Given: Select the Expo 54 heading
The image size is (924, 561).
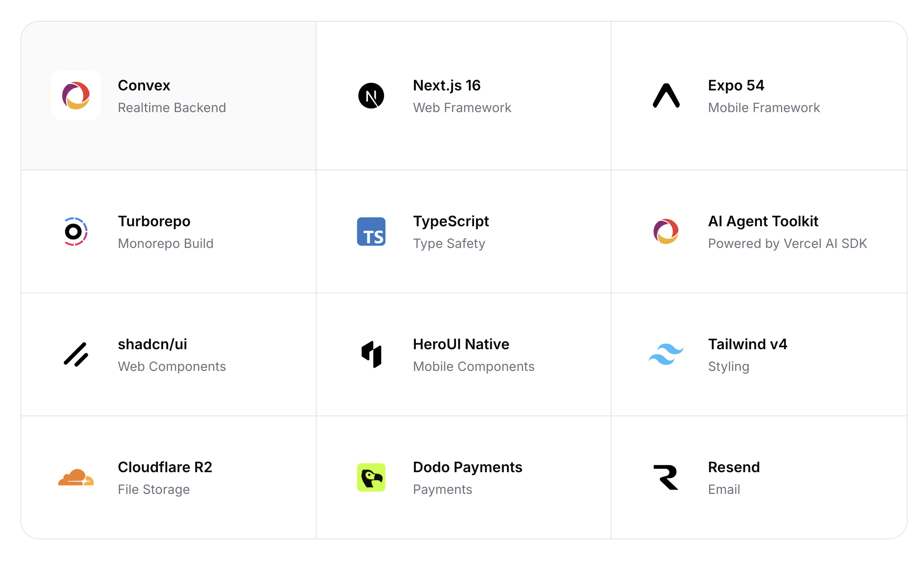Looking at the screenshot, I should pyautogui.click(x=736, y=86).
